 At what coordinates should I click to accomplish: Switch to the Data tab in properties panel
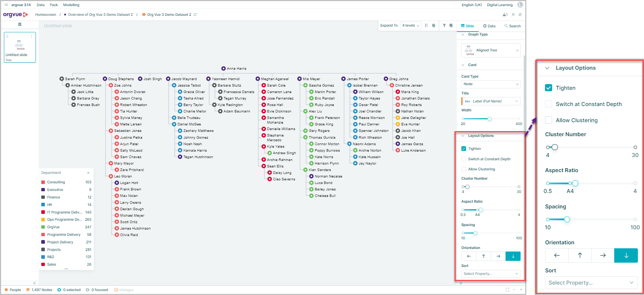(489, 26)
